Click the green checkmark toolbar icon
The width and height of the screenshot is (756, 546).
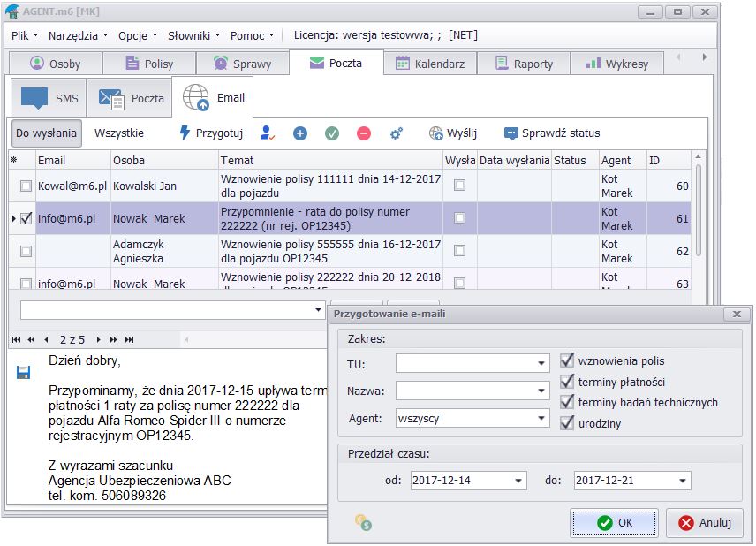click(x=332, y=133)
